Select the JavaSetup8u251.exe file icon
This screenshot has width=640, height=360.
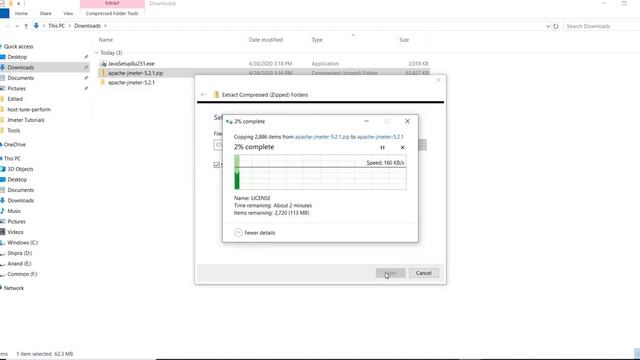[x=103, y=64]
